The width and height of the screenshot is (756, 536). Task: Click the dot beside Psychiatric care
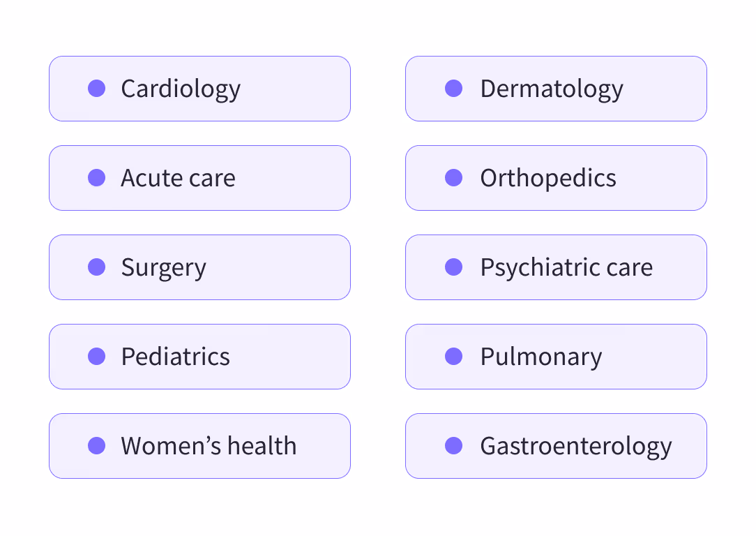(453, 267)
